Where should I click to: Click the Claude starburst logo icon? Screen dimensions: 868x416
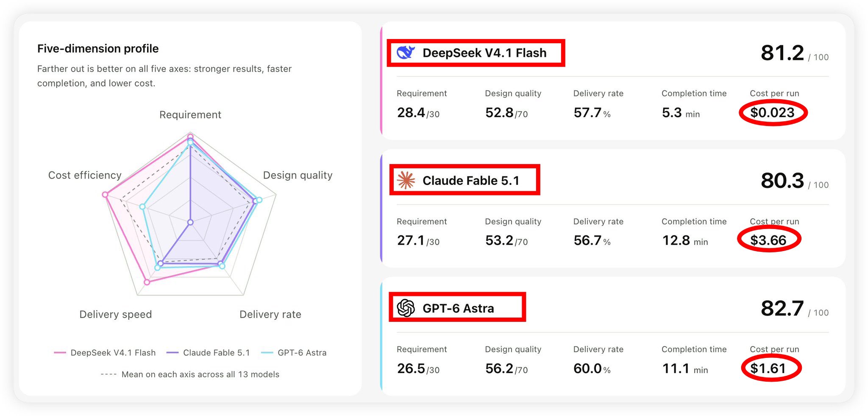point(406,180)
